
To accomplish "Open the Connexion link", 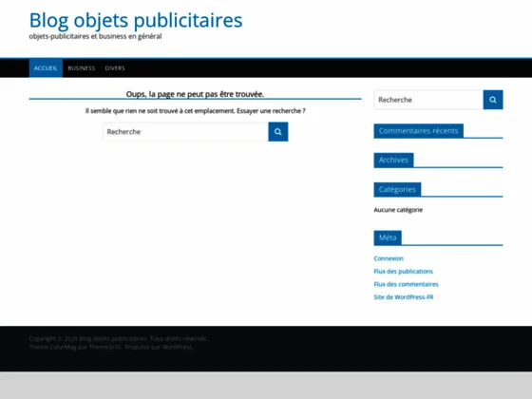I will click(389, 258).
